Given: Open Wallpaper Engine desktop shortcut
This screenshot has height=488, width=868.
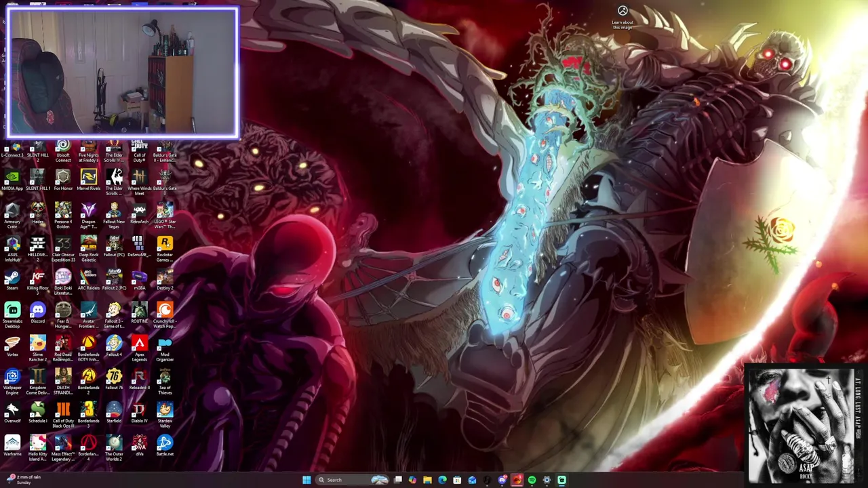Looking at the screenshot, I should coord(12,382).
